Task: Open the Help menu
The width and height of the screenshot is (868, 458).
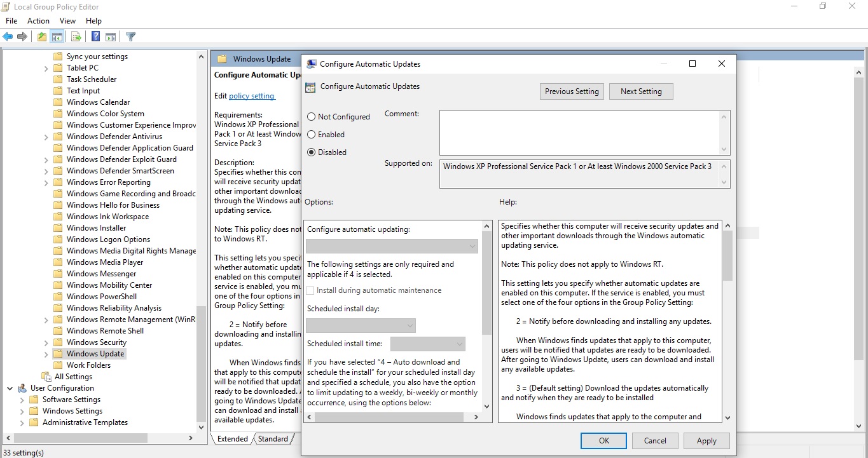Action: [93, 21]
